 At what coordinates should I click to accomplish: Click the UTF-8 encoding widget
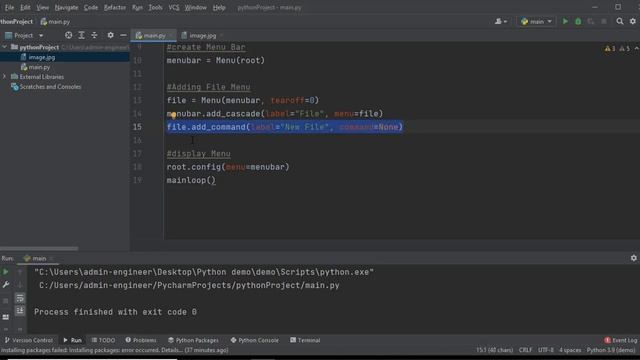click(x=546, y=350)
